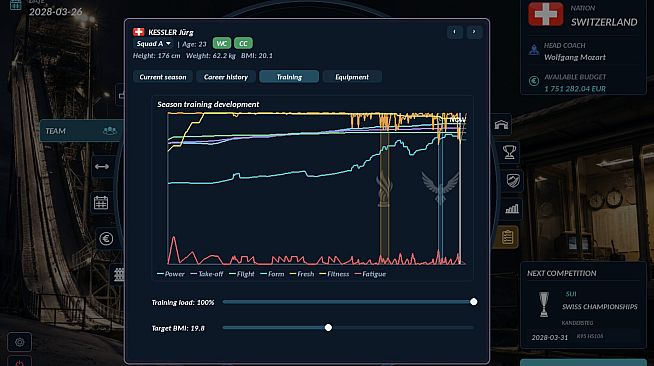Image resolution: width=654 pixels, height=366 pixels.
Task: Click the date 2028-03-26
Action: tap(55, 12)
